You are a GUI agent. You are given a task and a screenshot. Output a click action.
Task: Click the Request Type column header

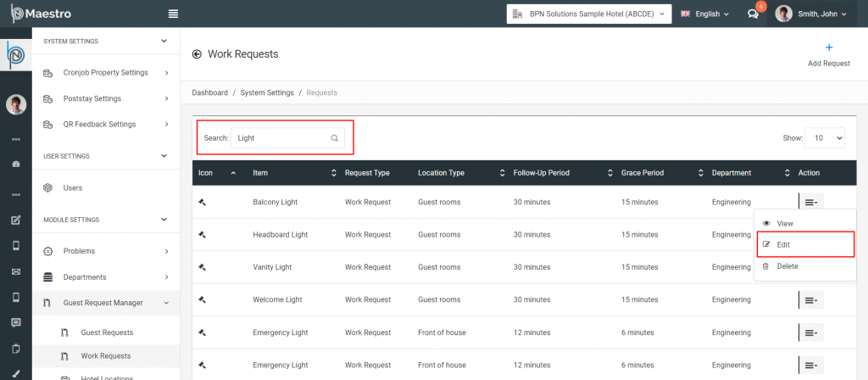click(x=367, y=173)
